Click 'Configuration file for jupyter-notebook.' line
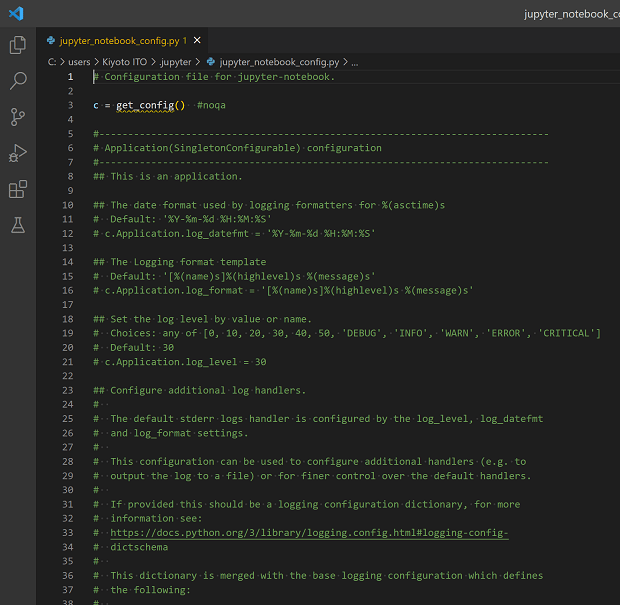Viewport: 620px width, 605px height. (214, 77)
